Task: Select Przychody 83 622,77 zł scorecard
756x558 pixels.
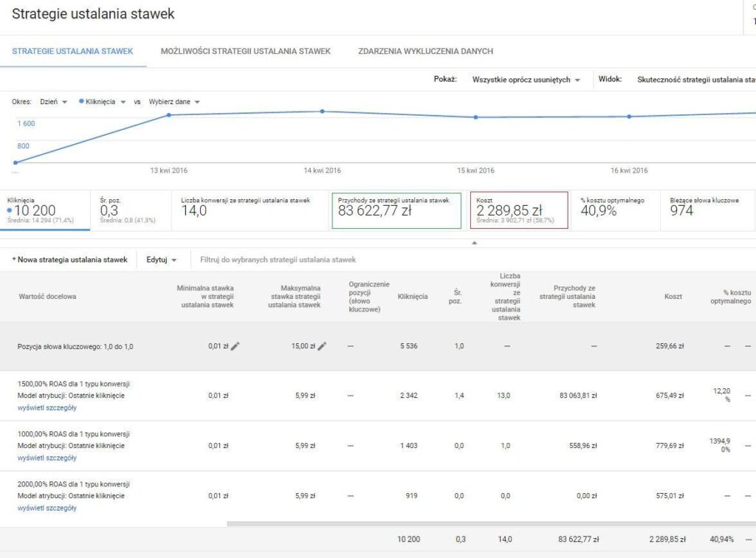Action: coord(396,210)
